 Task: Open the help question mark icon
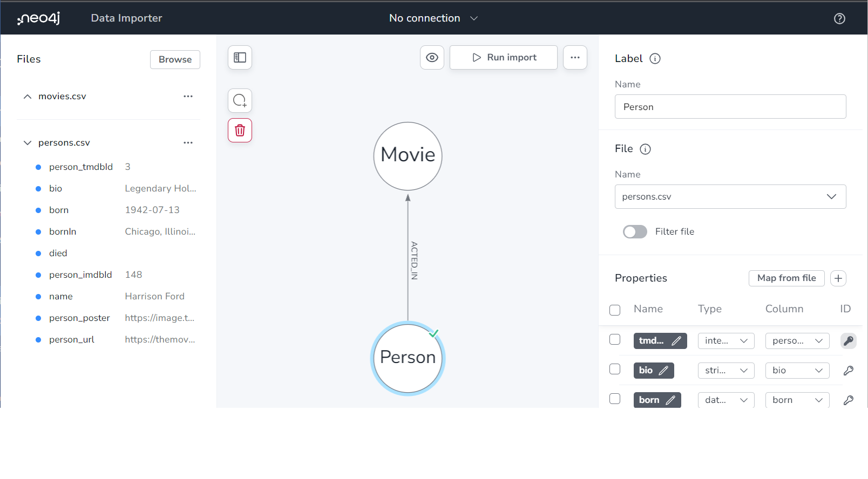pos(839,18)
